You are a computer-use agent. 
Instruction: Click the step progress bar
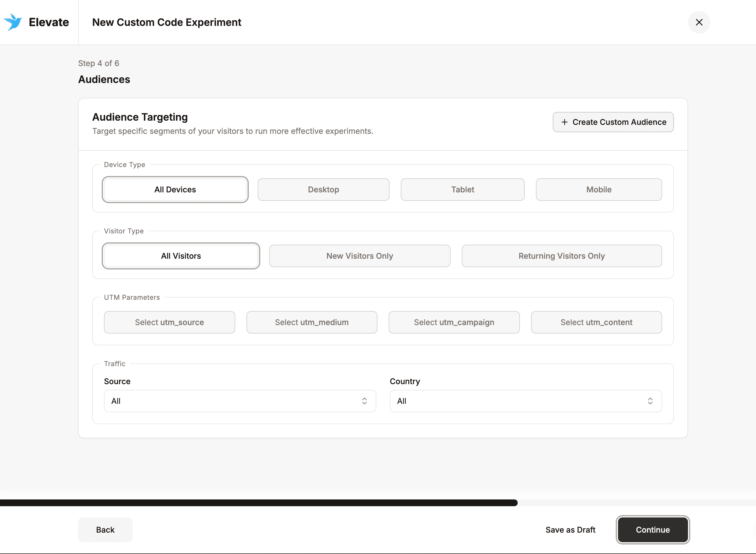[378, 503]
